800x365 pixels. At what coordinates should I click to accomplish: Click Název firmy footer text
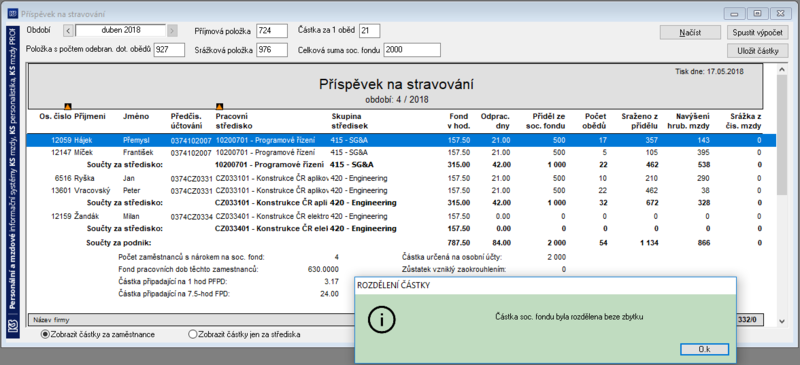point(51,320)
